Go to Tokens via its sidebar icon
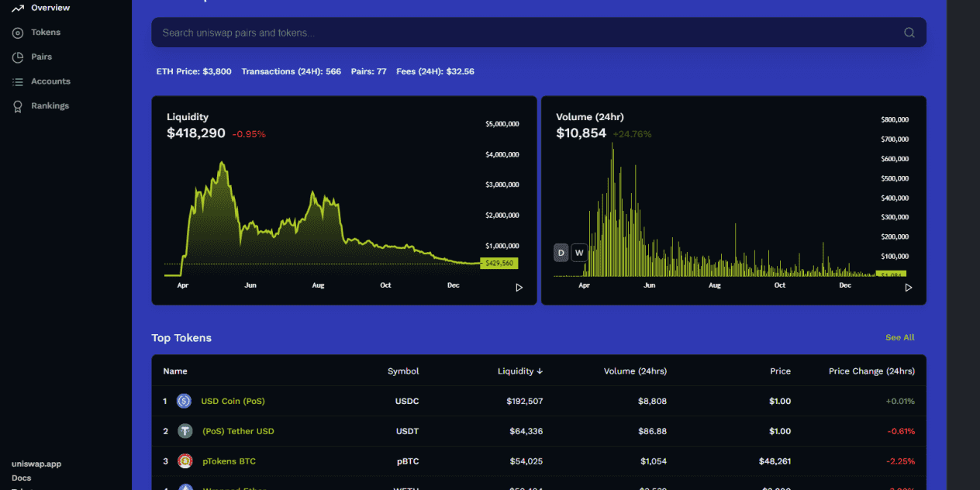980x490 pixels. pos(17,33)
